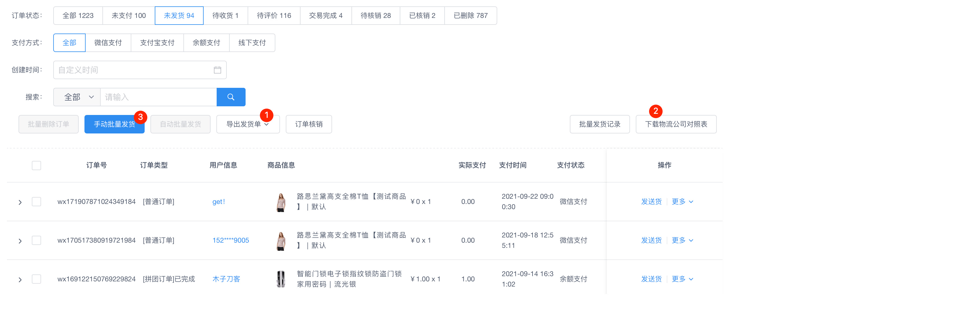This screenshot has width=980, height=314.
Task: Open 更多 menu for order wx170517380919721984
Action: point(682,240)
